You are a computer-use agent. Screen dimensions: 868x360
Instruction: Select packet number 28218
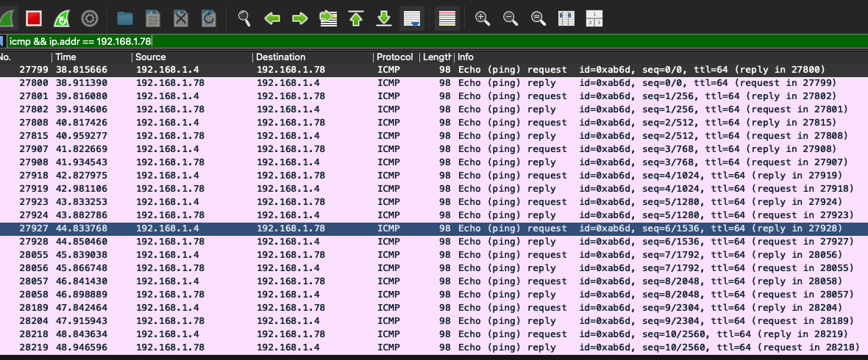coord(434,334)
